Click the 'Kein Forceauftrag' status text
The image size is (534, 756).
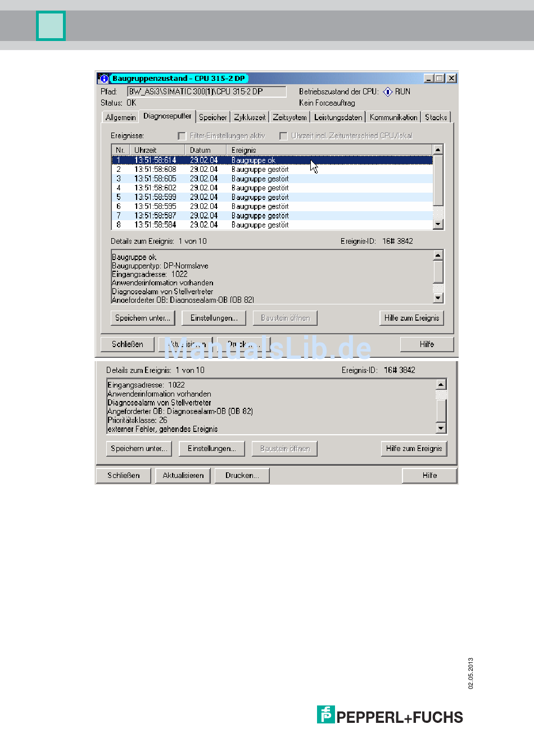[x=327, y=103]
